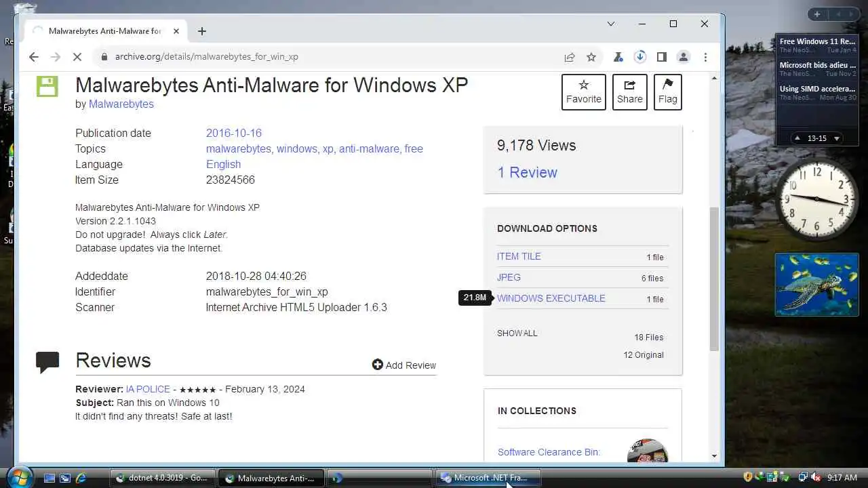This screenshot has width=868, height=488.
Task: Click the Software Clearance Bin thumbnail
Action: pos(648,451)
